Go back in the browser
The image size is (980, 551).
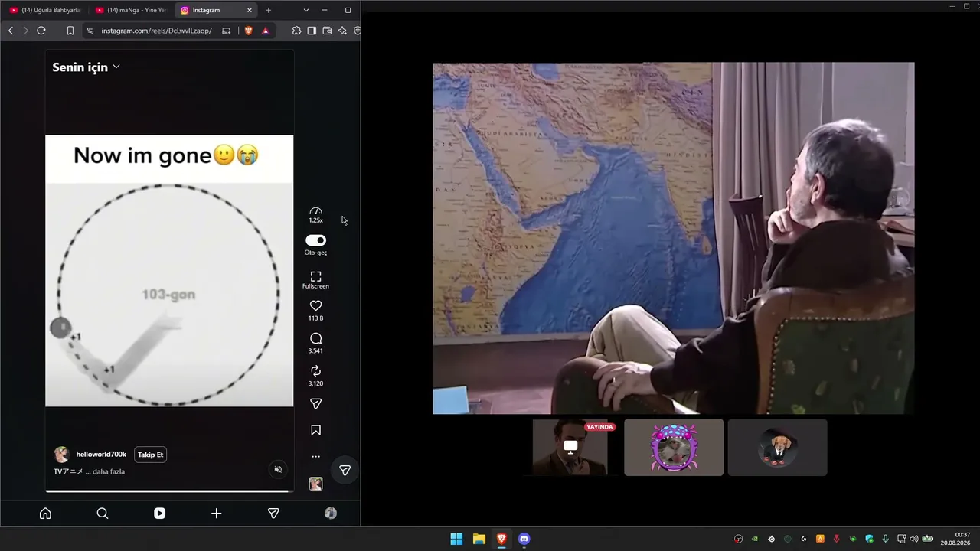(x=11, y=31)
